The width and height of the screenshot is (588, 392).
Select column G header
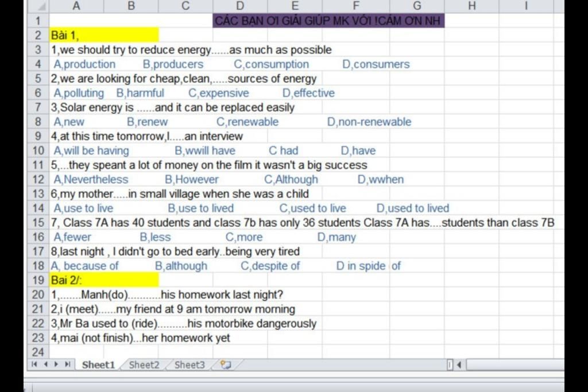click(x=417, y=6)
